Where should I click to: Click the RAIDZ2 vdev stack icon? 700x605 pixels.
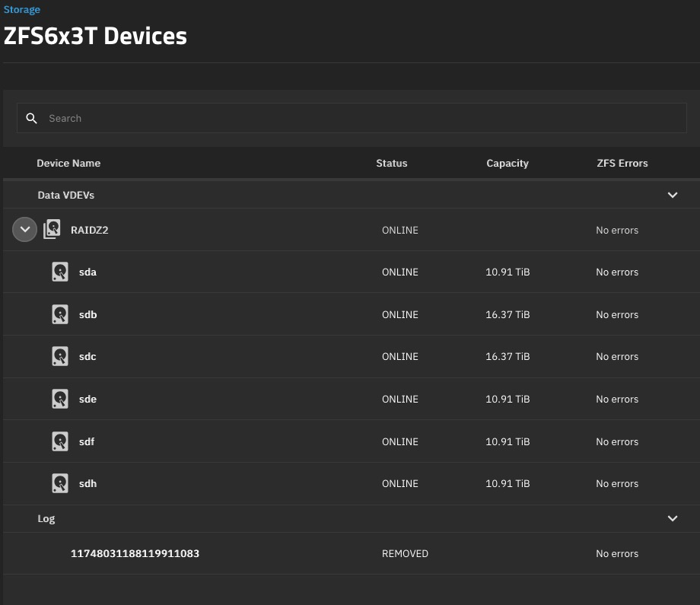coord(52,230)
